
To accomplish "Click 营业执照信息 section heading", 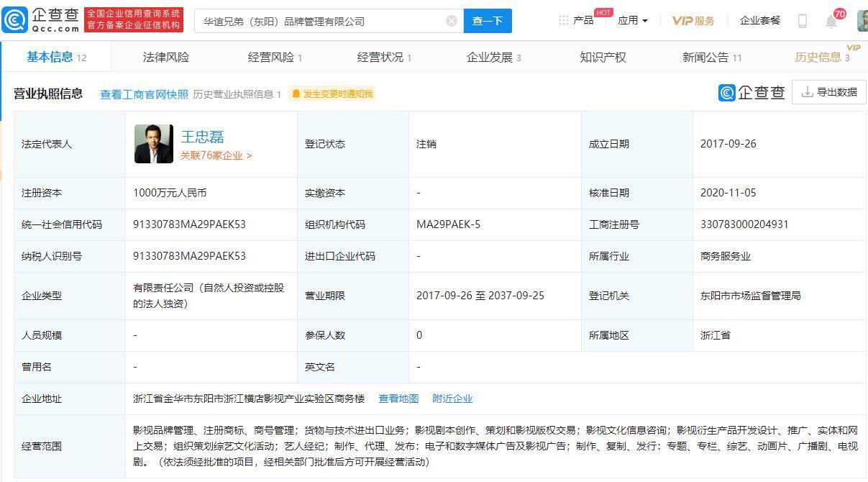I will pos(48,94).
